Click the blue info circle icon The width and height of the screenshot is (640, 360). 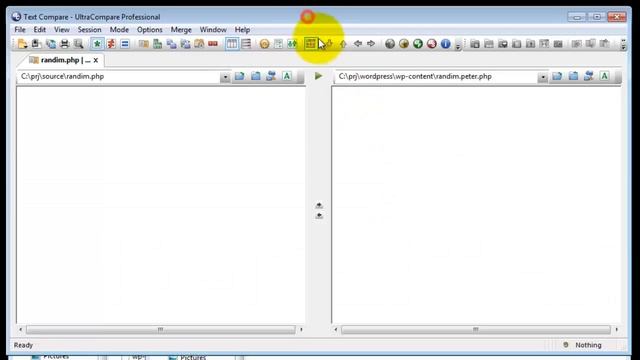tap(445, 44)
